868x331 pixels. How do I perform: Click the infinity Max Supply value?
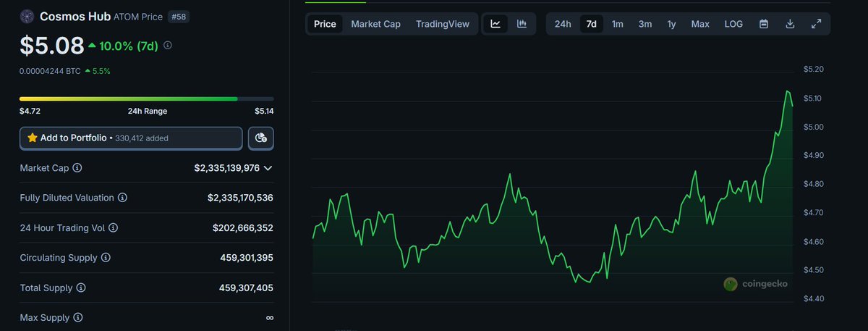tap(270, 317)
